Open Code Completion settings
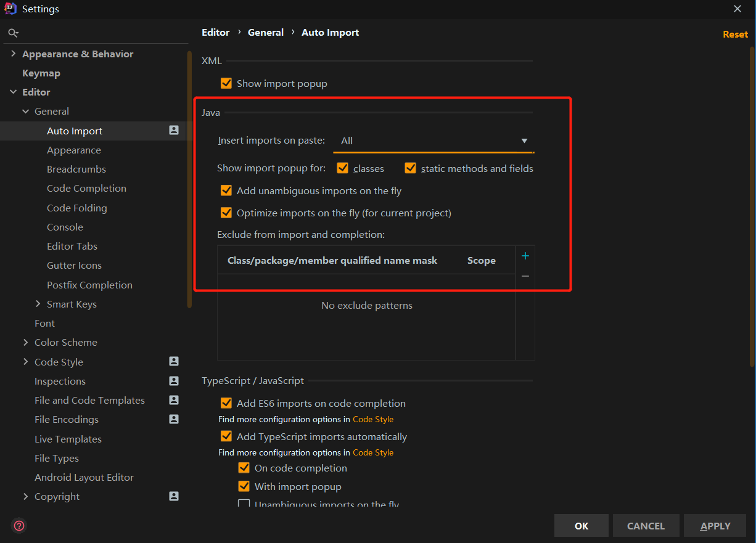756x543 pixels. 86,188
